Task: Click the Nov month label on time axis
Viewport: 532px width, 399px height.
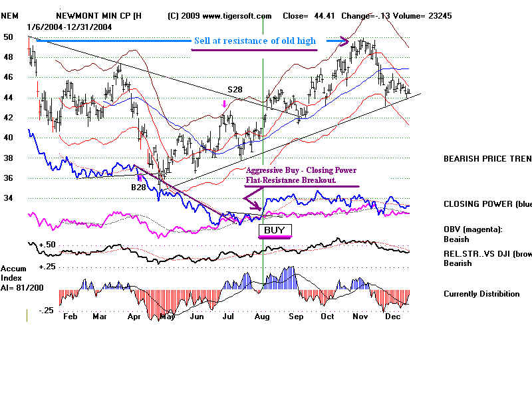Action: [359, 317]
